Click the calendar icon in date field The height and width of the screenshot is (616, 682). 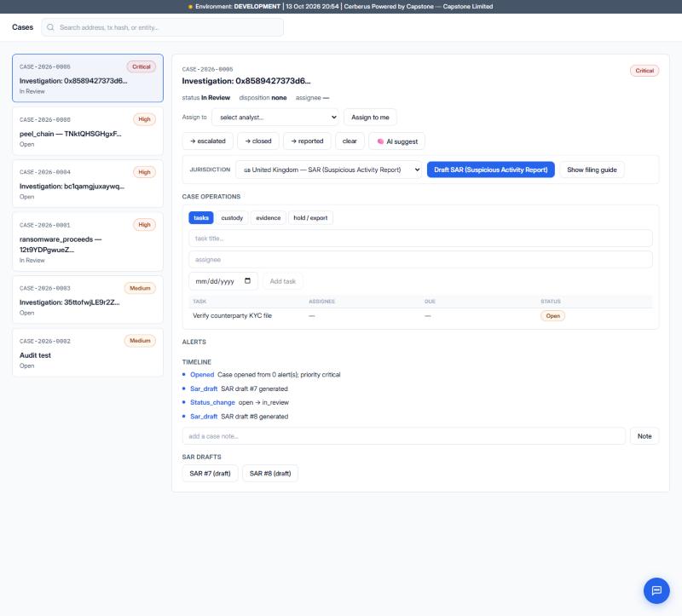(x=247, y=281)
